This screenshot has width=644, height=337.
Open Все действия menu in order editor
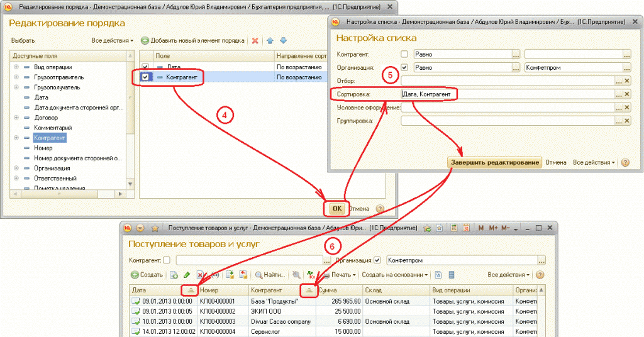click(x=113, y=41)
